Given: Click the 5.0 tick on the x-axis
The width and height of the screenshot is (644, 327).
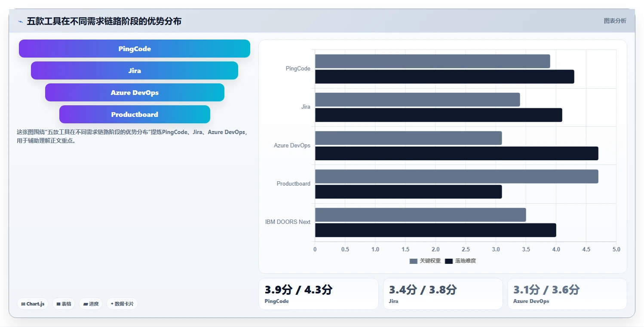Looking at the screenshot, I should pos(616,249).
